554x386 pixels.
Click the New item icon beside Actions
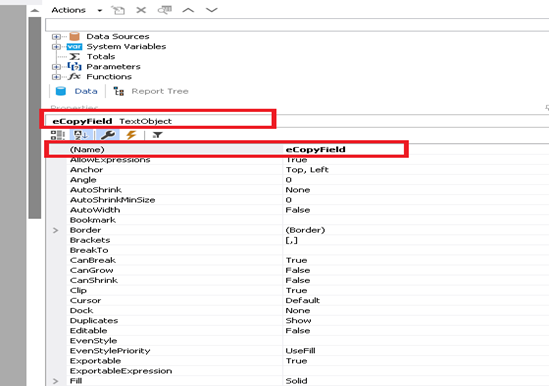118,10
